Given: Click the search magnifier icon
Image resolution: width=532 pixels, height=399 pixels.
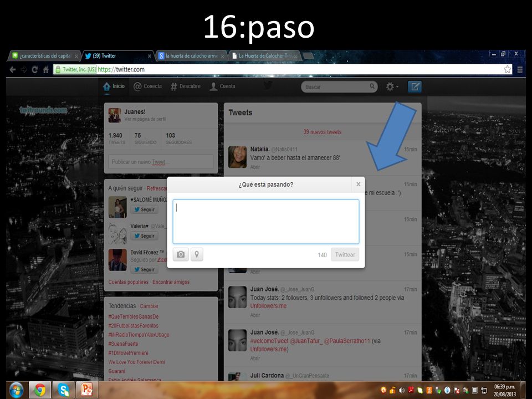Looking at the screenshot, I should 372,86.
